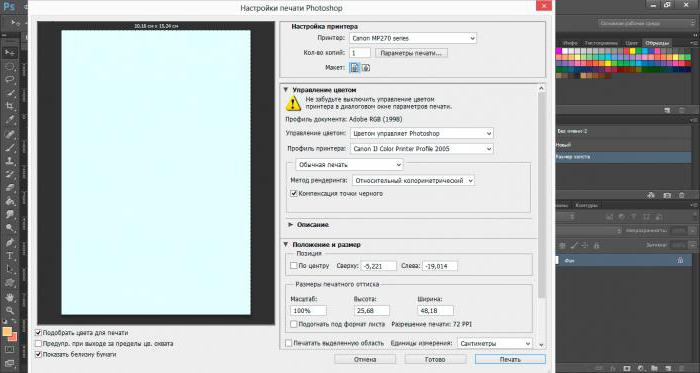Open Управление цветом dropdown Цветом управляет Photoshop
This screenshot has height=373, width=700.
pos(422,133)
